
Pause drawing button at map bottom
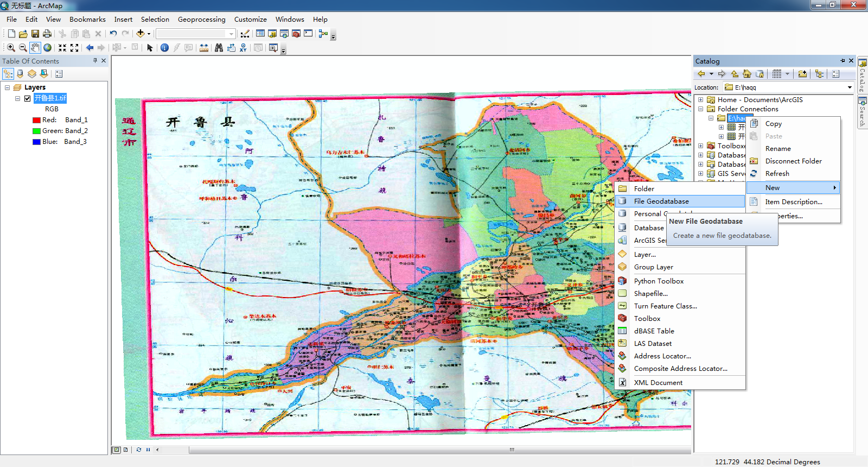(148, 450)
